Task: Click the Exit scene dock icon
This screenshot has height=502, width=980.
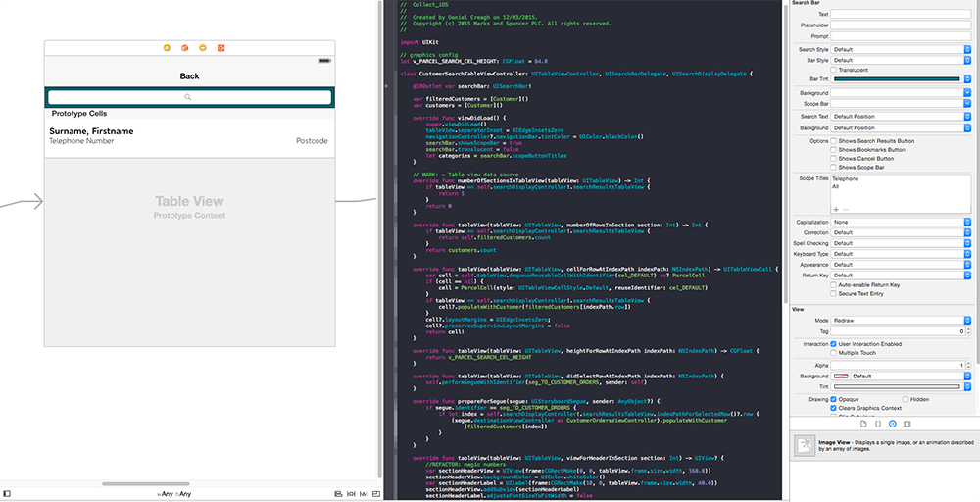Action: [x=221, y=47]
